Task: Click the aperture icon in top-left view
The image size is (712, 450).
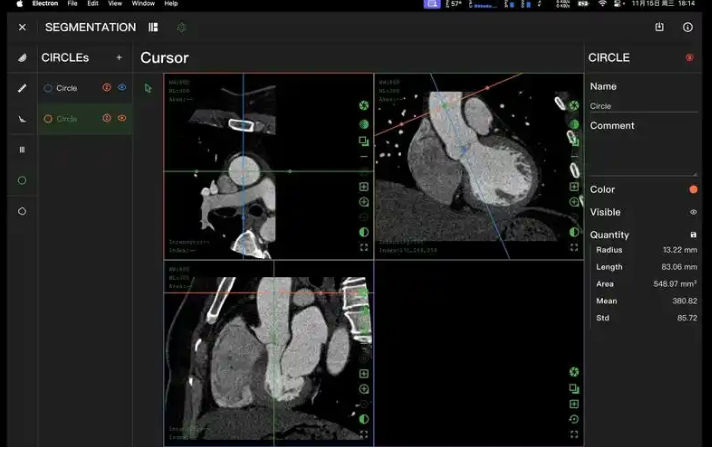Action: point(364,106)
